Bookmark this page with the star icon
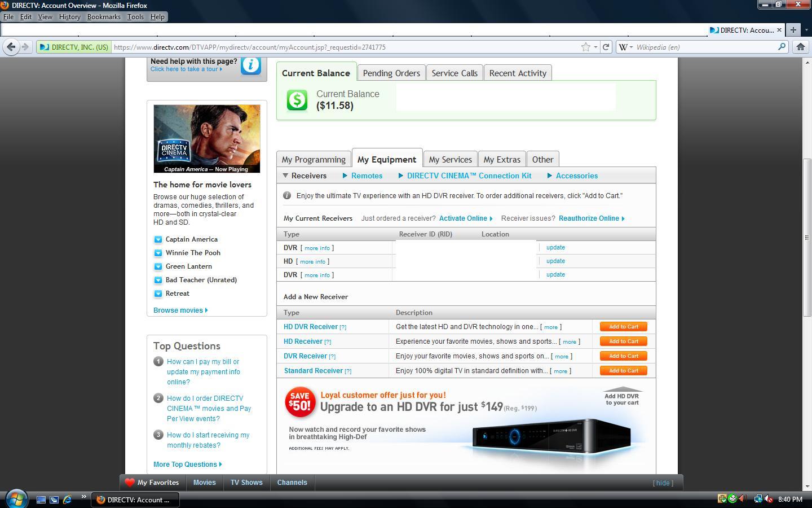 point(586,47)
